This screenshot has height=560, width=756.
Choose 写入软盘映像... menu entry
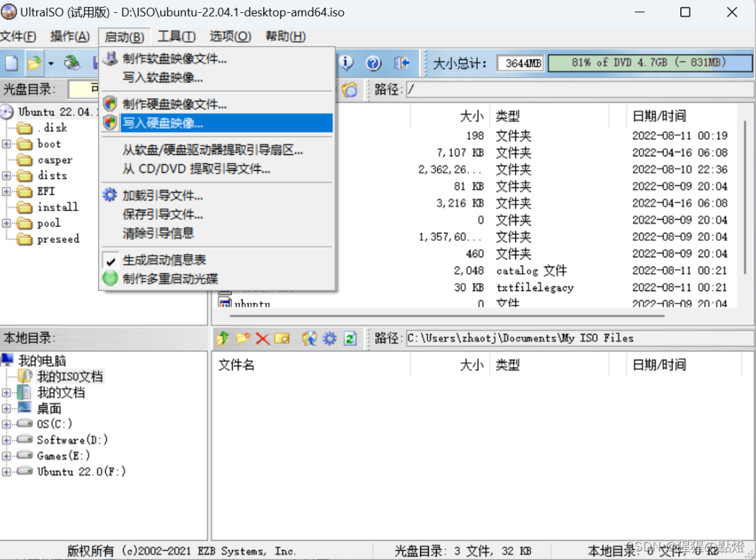pyautogui.click(x=217, y=77)
